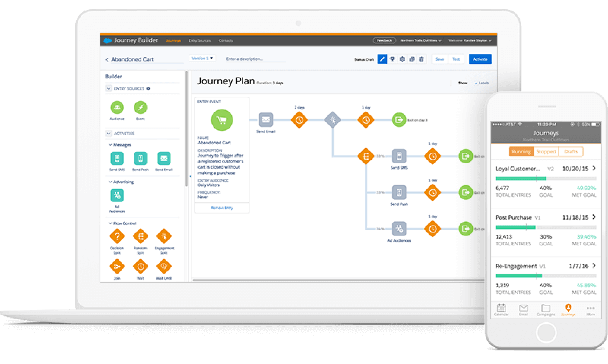Click Loyal Customer progress bar on phone
The width and height of the screenshot is (608, 364).
click(x=546, y=179)
